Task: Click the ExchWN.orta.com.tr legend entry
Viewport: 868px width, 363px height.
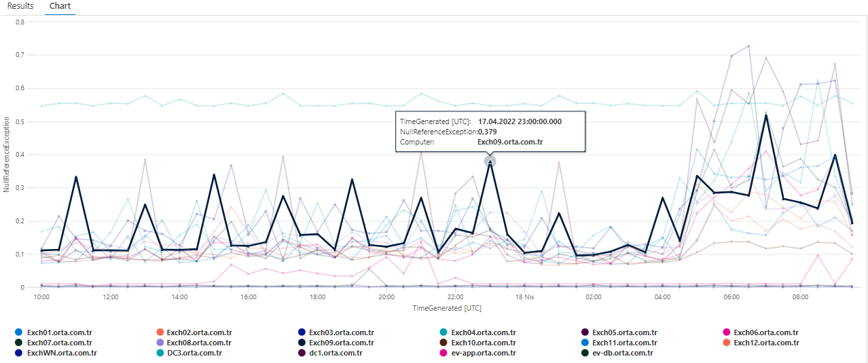Action: pos(56,353)
